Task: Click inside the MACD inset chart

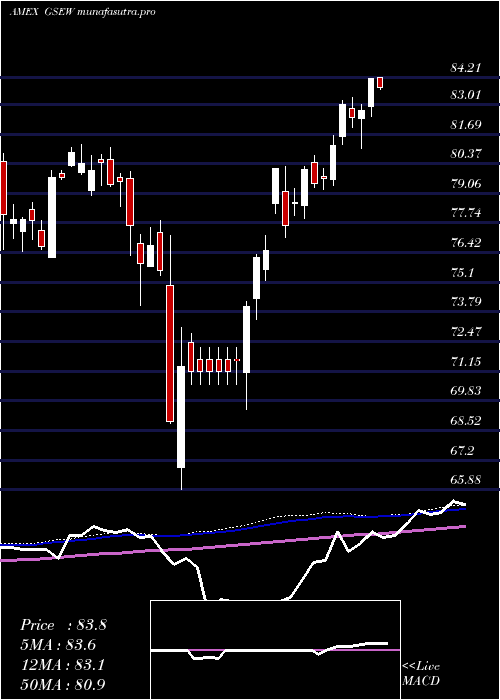Action: click(275, 650)
